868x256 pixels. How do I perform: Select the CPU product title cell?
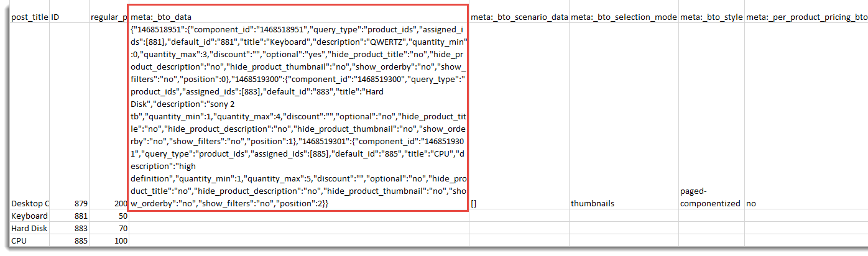click(x=30, y=240)
